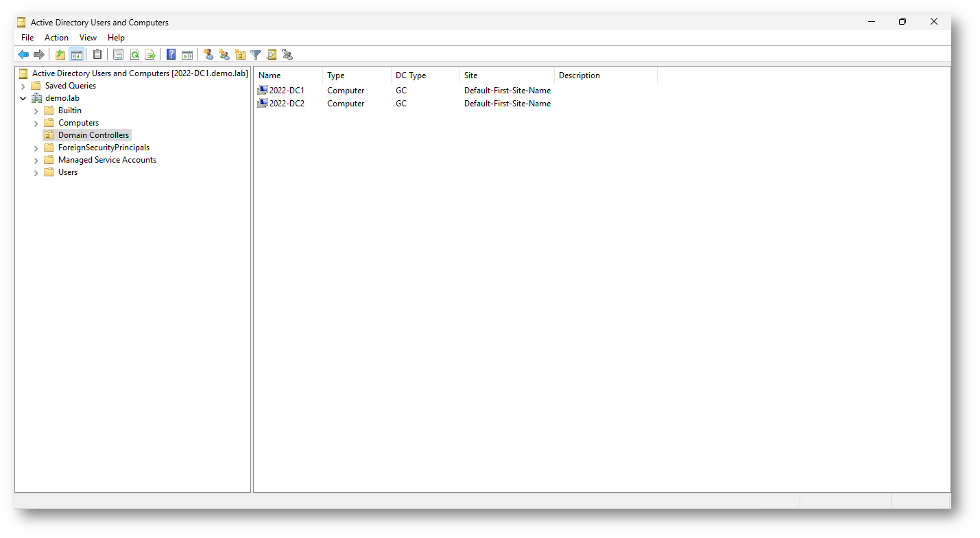Click the GC cell in 2022-DC2 row
980x538 pixels.
pos(401,104)
